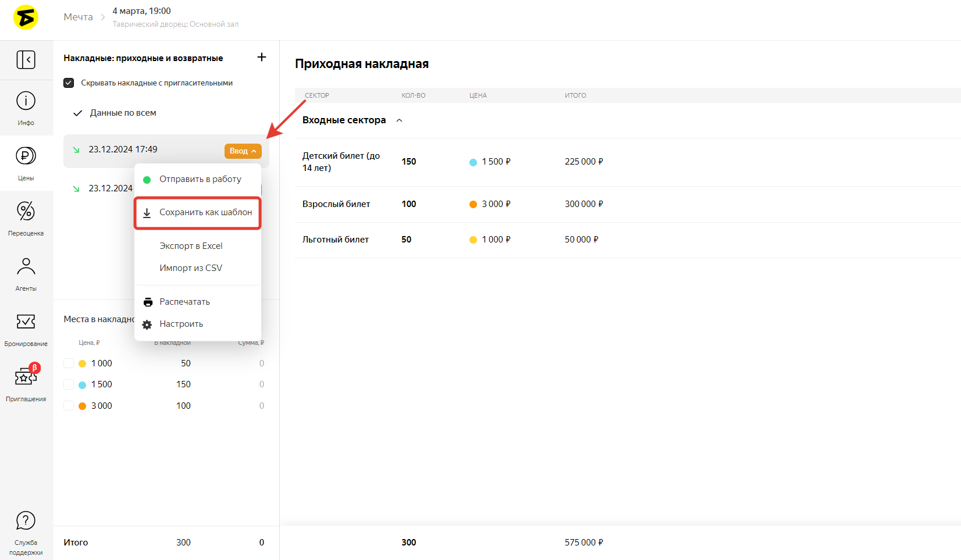
Task: Check the 3 000 price checkbox
Action: tap(69, 406)
